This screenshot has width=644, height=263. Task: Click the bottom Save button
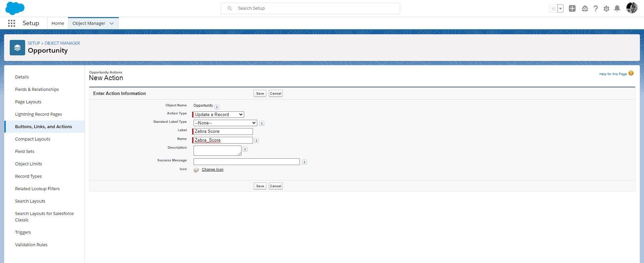[x=260, y=186]
